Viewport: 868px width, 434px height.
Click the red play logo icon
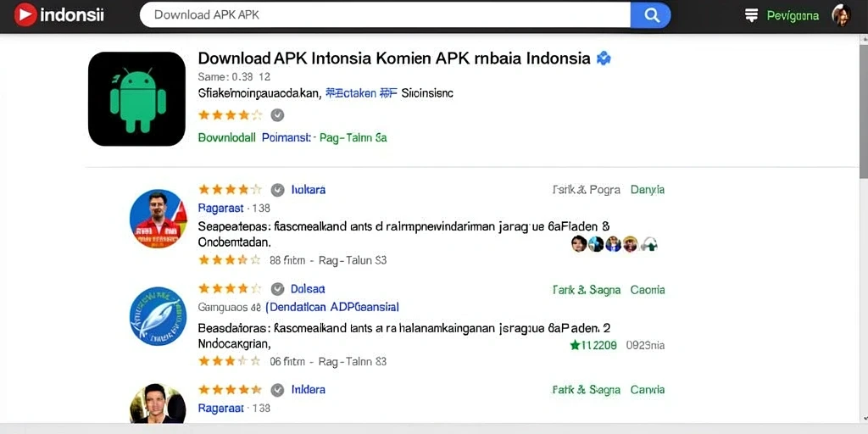coord(25,14)
